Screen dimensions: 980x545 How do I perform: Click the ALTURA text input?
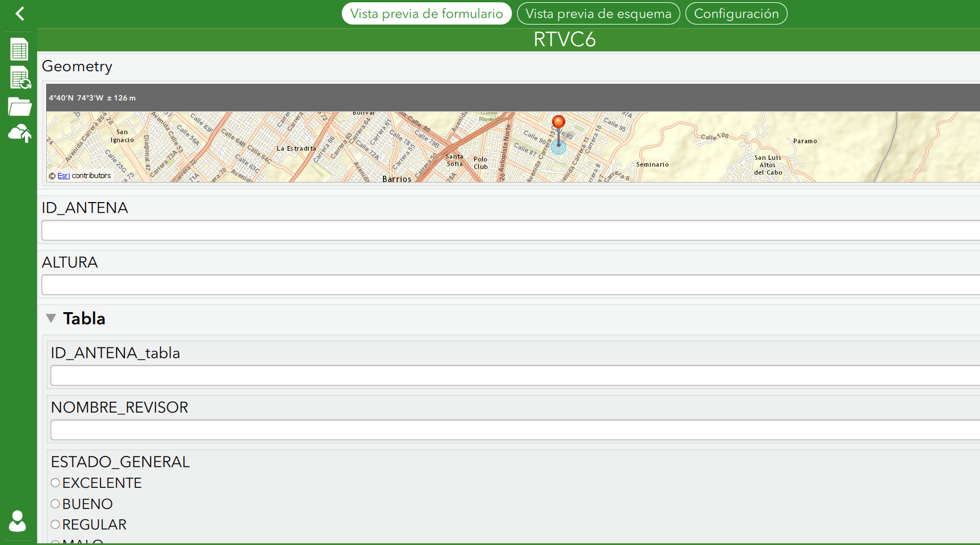510,285
